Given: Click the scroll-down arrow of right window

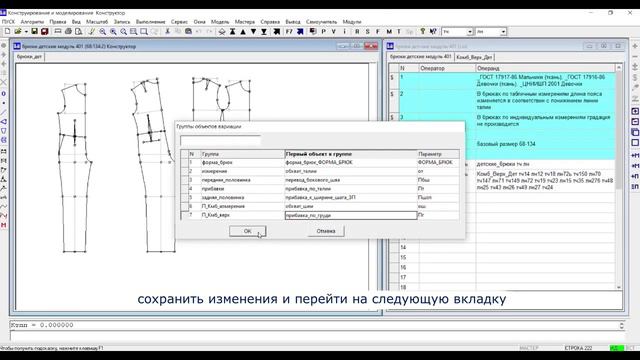Looking at the screenshot, I should point(619,287).
